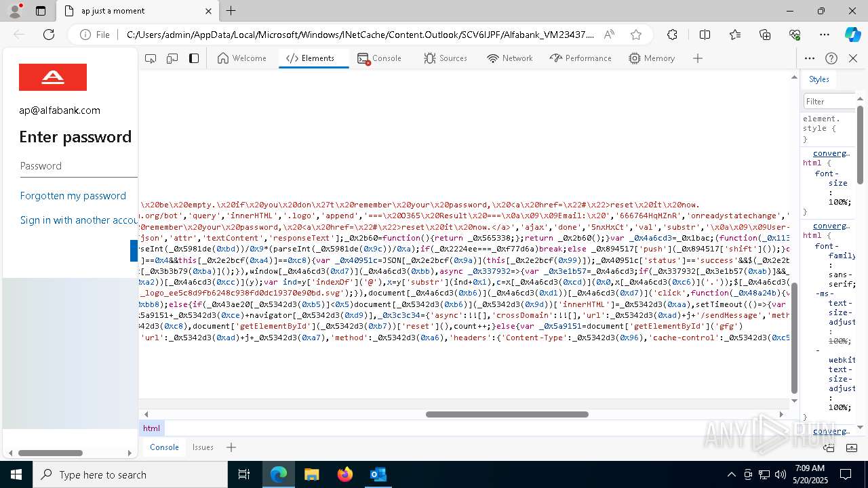Open the Performance tab
Screen dimensions: 868x488
pos(580,58)
